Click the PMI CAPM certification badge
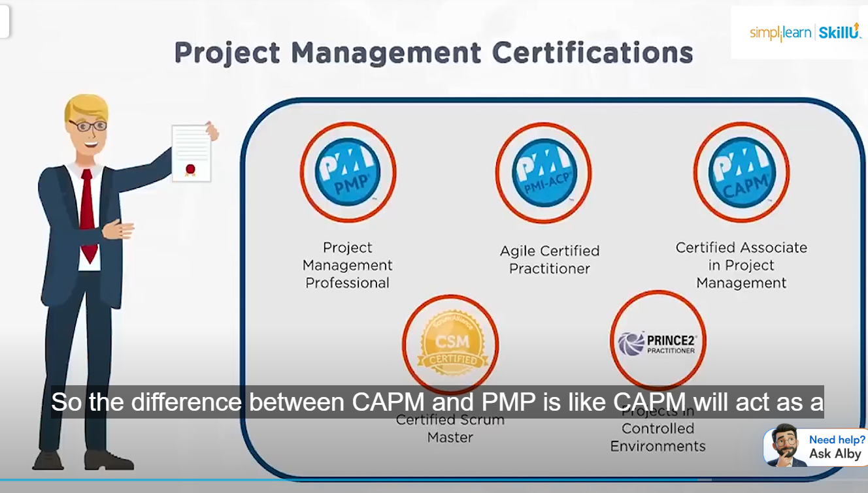The height and width of the screenshot is (493, 868). [x=741, y=172]
